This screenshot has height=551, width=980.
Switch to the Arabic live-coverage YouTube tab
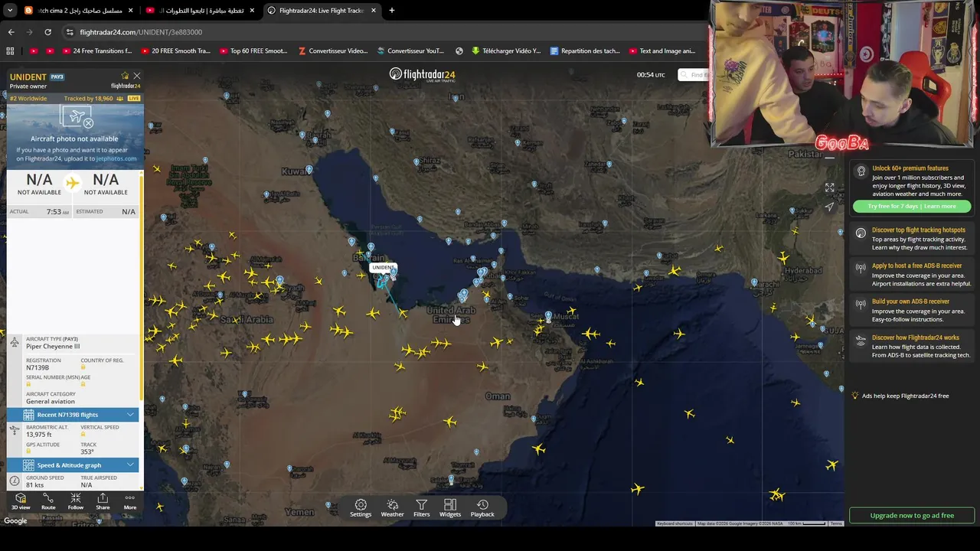(x=200, y=11)
